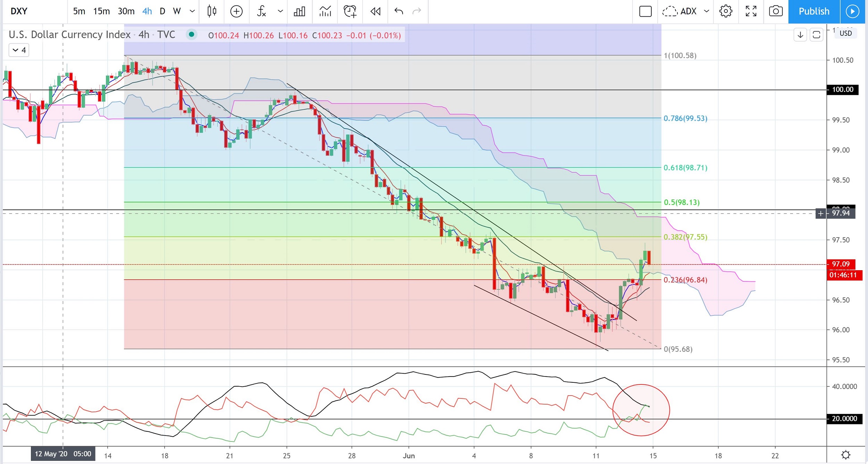Click the 12 May '20 05:00 date label
This screenshot has width=868, height=464.
(x=63, y=454)
